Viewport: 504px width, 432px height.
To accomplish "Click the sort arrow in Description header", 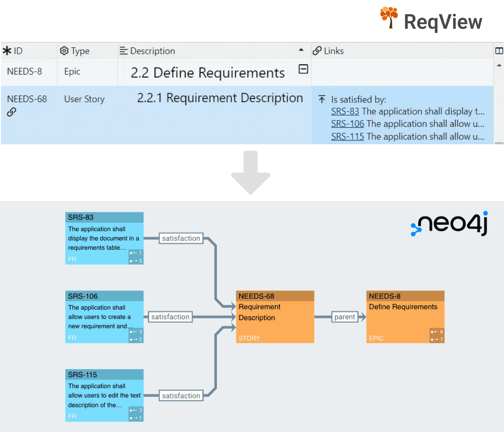I will [x=301, y=49].
